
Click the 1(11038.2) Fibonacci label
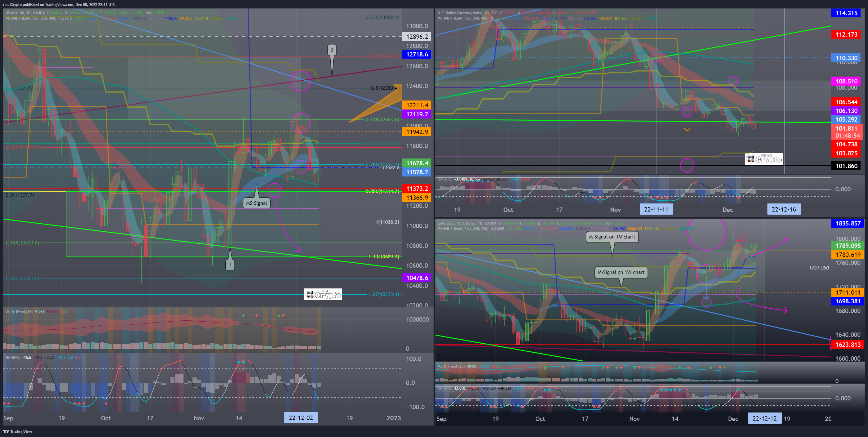[x=387, y=222]
